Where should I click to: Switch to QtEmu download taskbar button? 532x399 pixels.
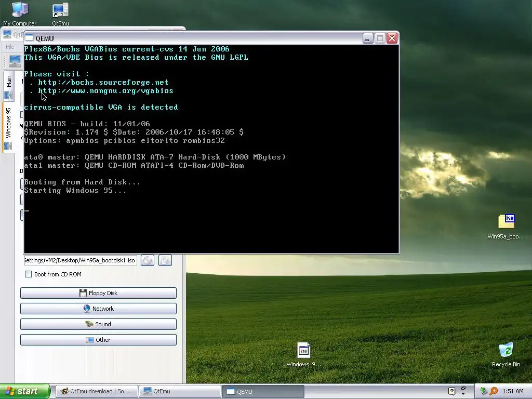click(97, 391)
